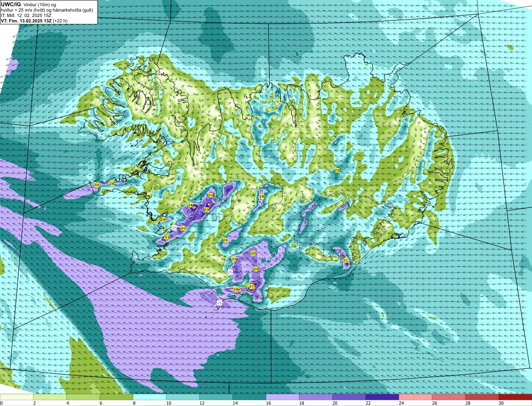Click the legend tick value 20

click(x=334, y=403)
